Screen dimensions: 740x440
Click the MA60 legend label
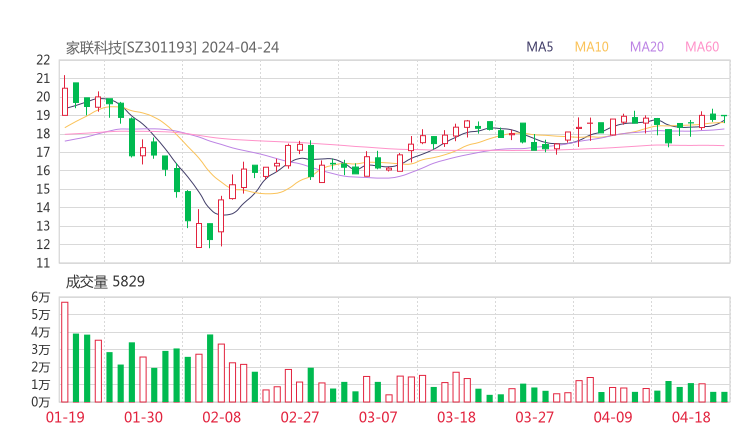(702, 47)
